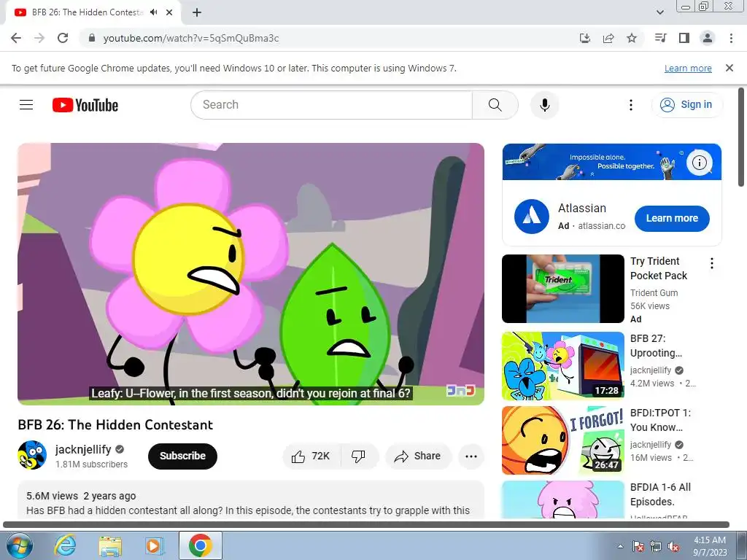Image resolution: width=747 pixels, height=560 pixels.
Task: Bookmark this page with the star icon
Action: [x=632, y=38]
